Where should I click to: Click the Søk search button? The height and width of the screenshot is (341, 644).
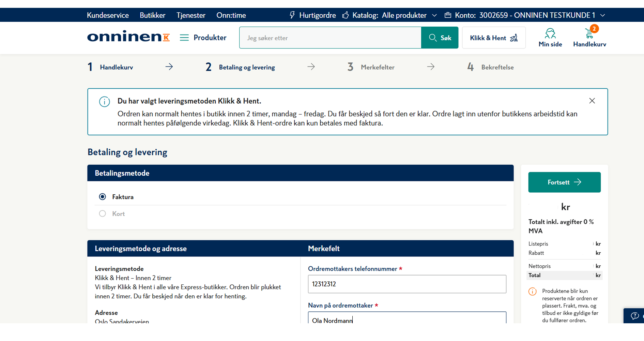coord(440,38)
